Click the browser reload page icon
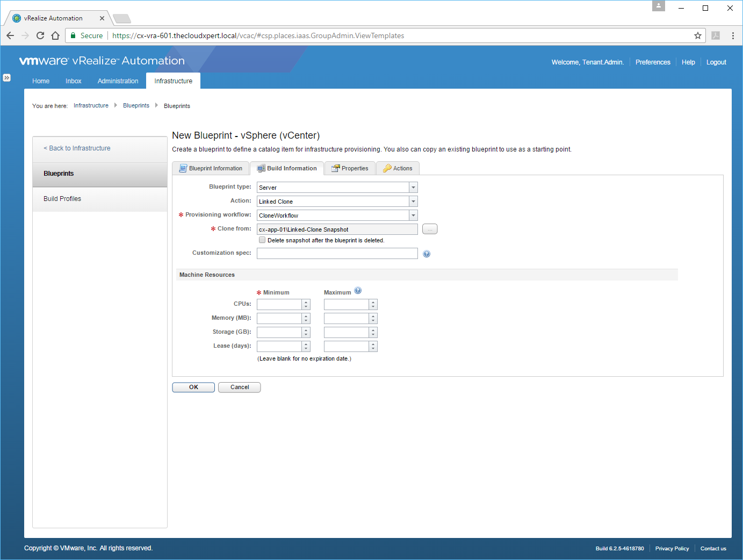 (40, 35)
